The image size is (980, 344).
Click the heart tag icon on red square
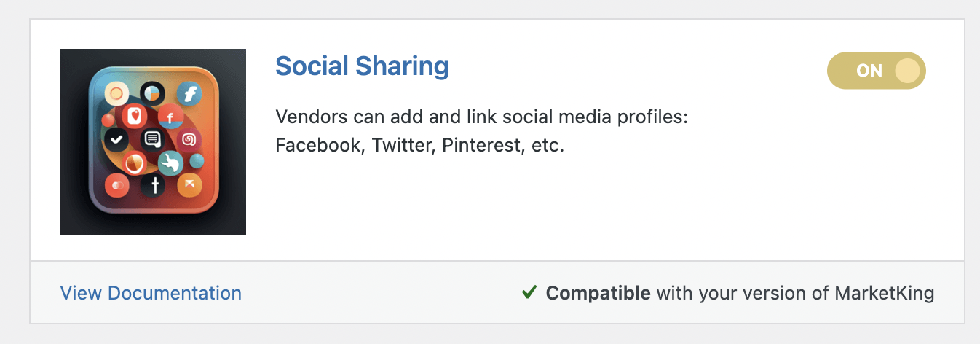134,115
